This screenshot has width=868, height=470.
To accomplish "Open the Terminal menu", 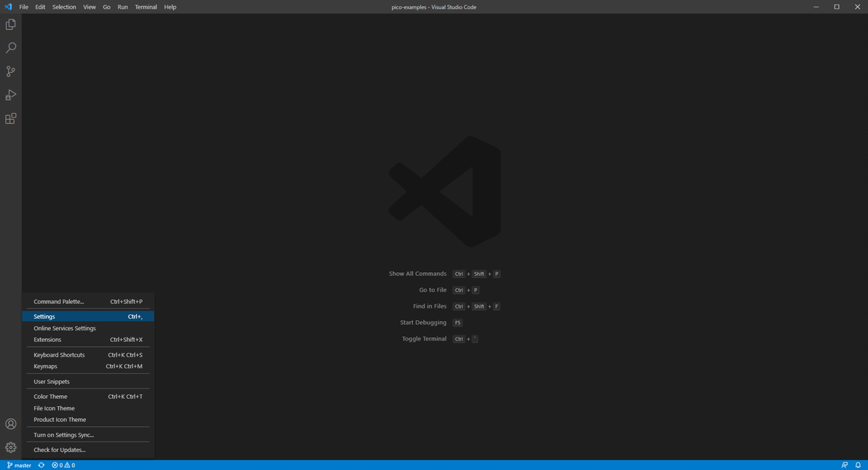I will click(x=146, y=7).
